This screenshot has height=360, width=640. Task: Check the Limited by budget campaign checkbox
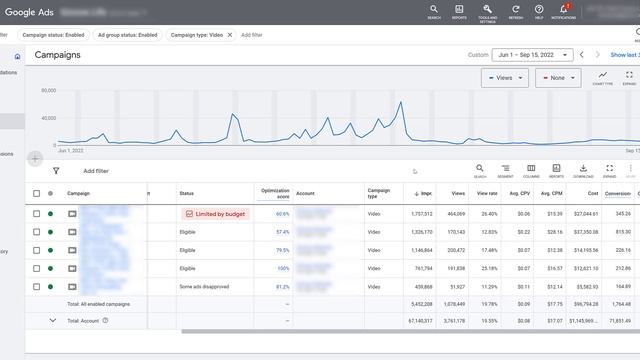[x=36, y=213]
